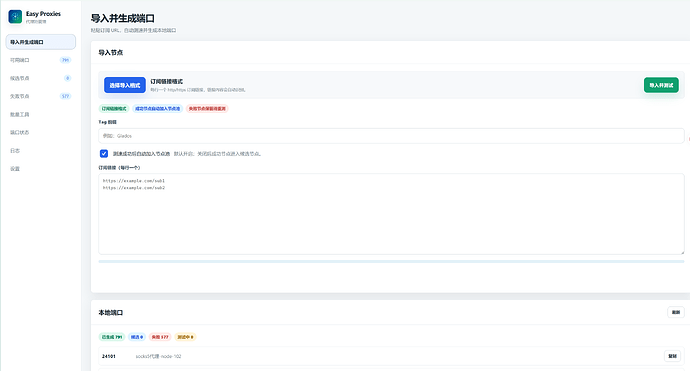Select the red 失败 577 filter chip
This screenshot has height=371, width=690.
pos(160,337)
